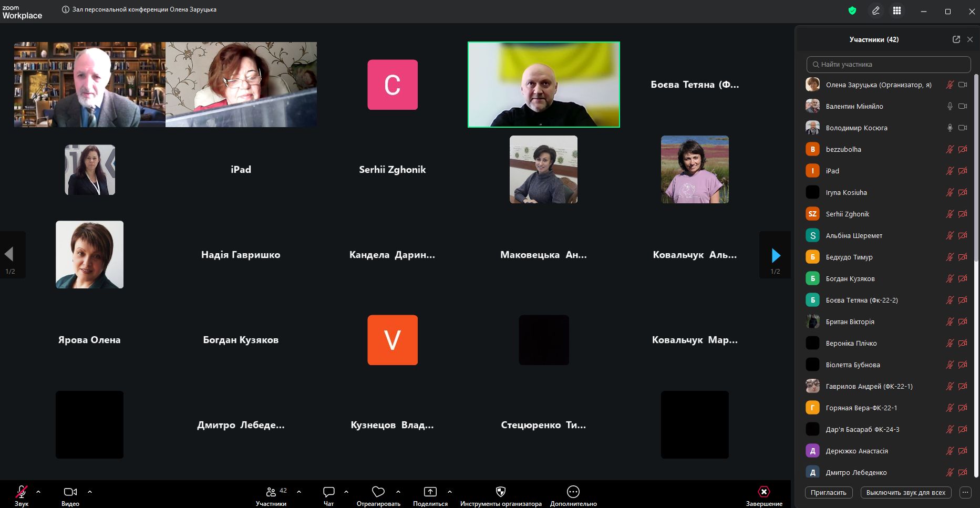The width and height of the screenshot is (980, 508).
Task: Click Выключить звук для всех button
Action: point(905,493)
